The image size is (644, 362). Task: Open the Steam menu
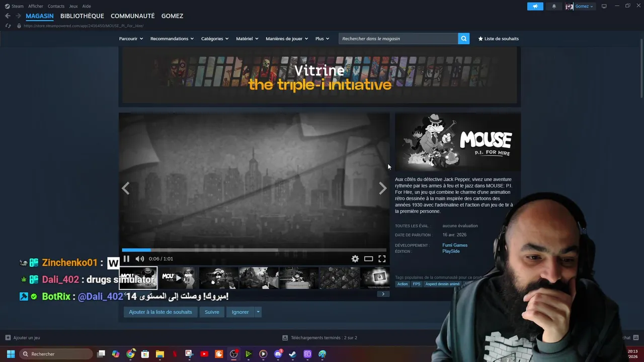coord(14,6)
